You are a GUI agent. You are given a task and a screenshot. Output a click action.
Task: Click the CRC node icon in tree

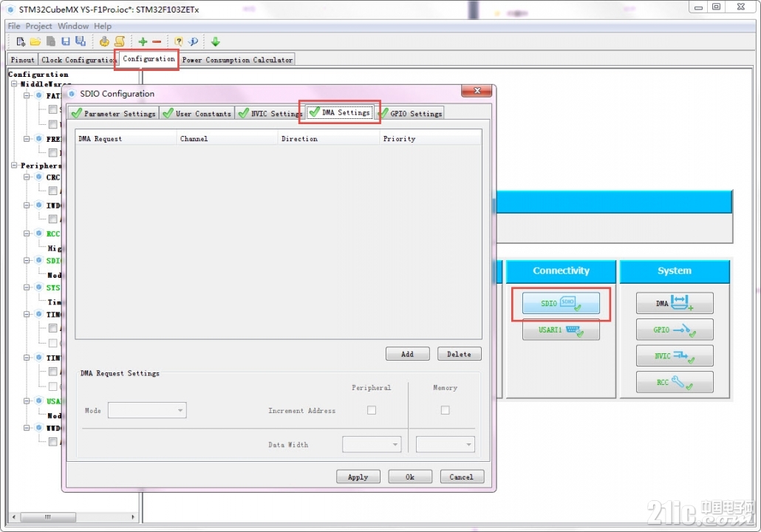(39, 177)
